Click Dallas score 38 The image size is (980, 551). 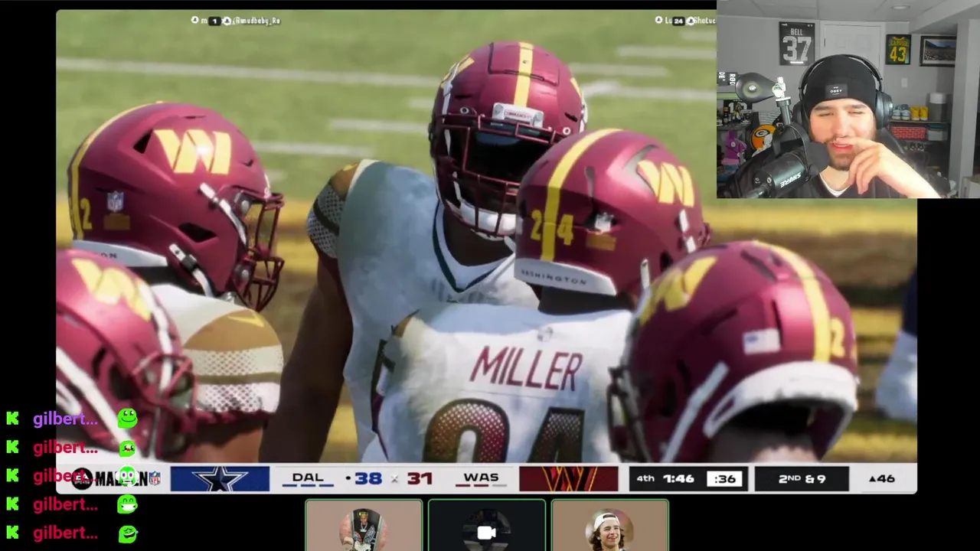pyautogui.click(x=367, y=479)
